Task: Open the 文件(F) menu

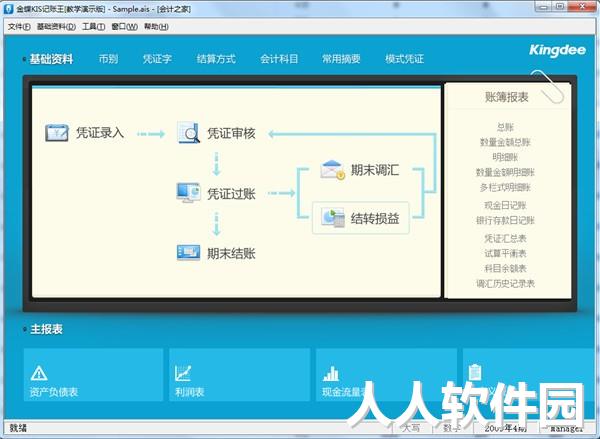Action: click(x=19, y=26)
